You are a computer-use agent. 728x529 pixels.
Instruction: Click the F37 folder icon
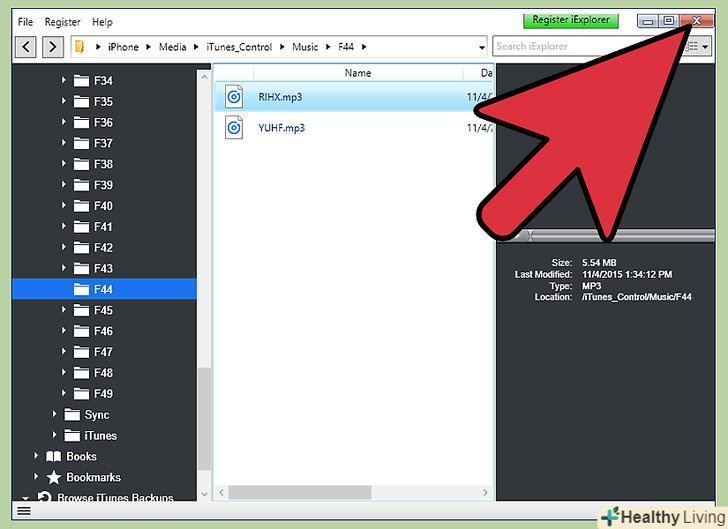81,144
